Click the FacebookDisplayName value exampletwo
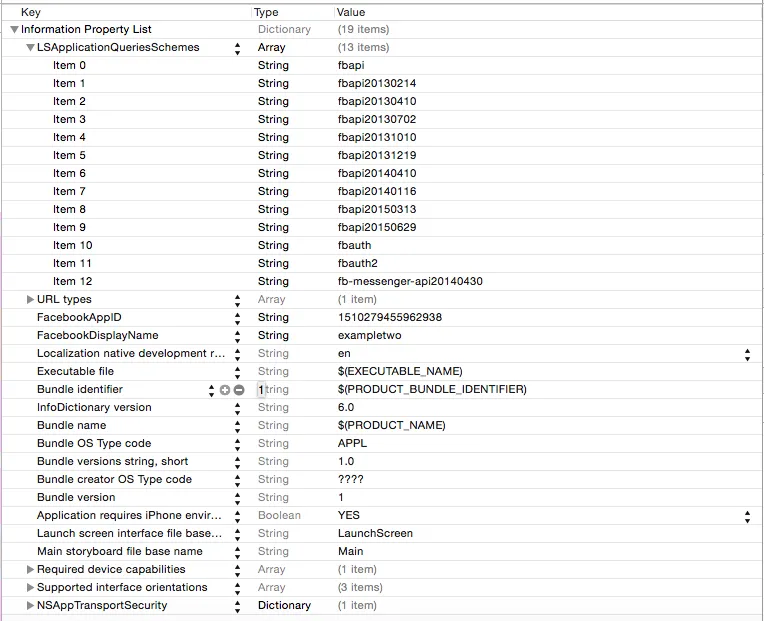 tap(369, 336)
